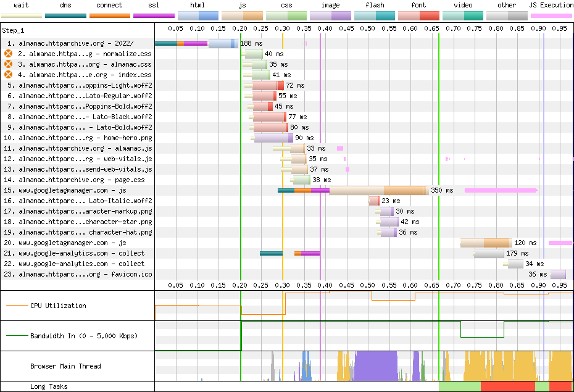Click the JS Execution legend swatch

551,15
